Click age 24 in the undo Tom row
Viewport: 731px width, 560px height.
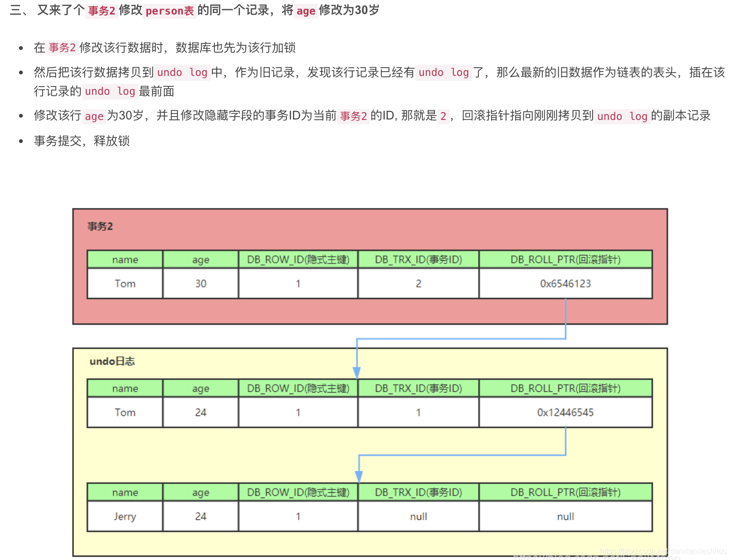[201, 413]
